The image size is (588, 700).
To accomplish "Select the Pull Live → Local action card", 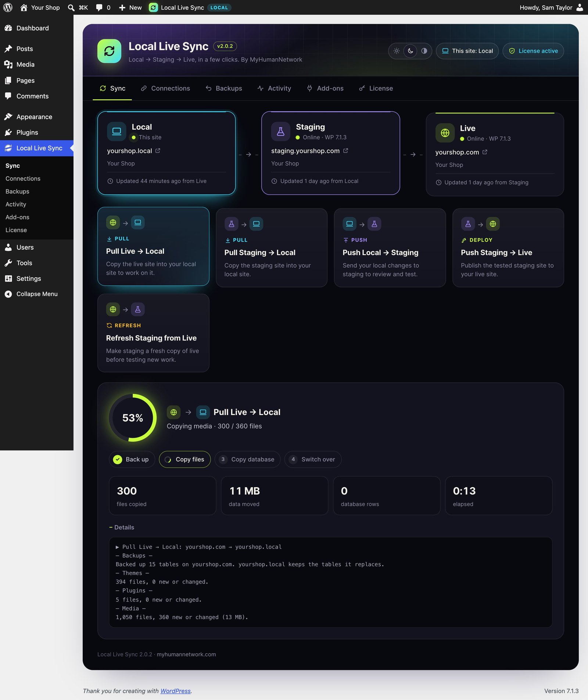I will click(x=153, y=246).
